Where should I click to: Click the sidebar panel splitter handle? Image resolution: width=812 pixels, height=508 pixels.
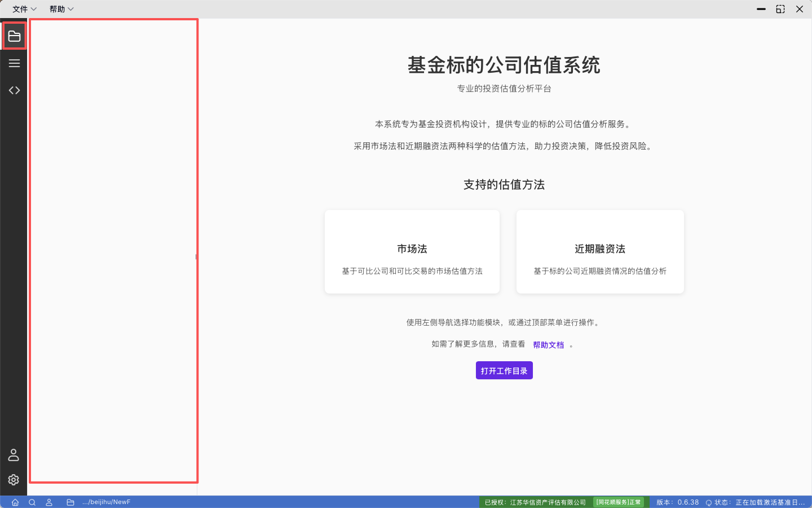tap(196, 257)
